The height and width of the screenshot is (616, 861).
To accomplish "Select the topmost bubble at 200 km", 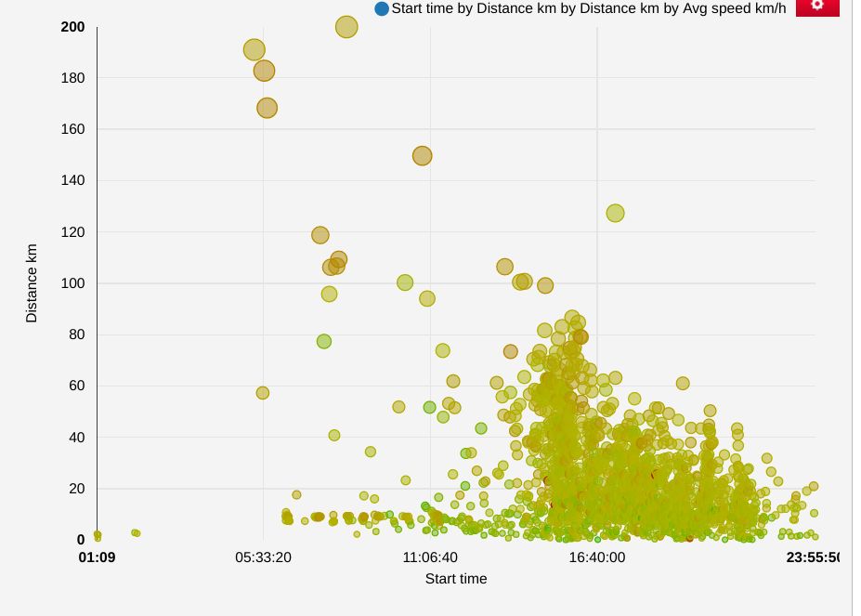I will [345, 29].
